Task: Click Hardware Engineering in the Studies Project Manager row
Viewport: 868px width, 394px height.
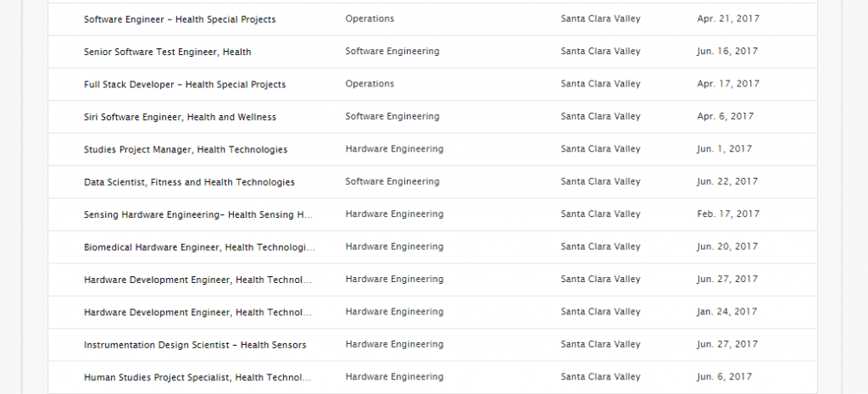Action: tap(394, 149)
